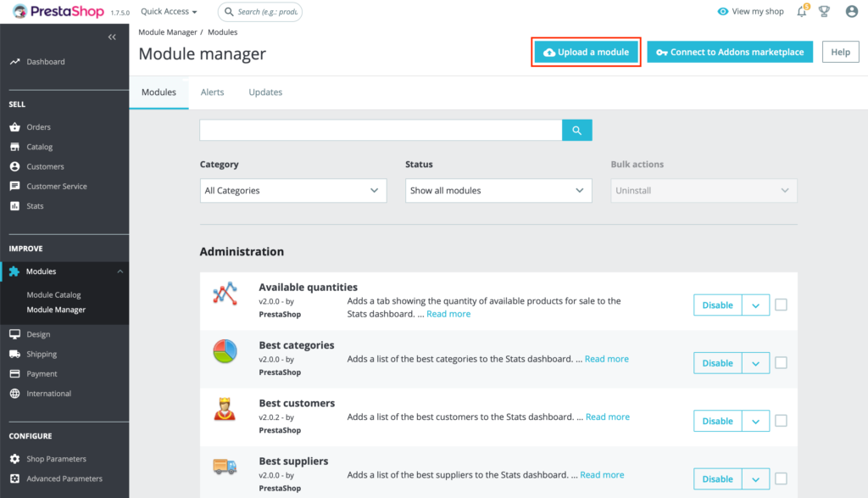
Task: Disable the Best suppliers module
Action: click(x=717, y=479)
